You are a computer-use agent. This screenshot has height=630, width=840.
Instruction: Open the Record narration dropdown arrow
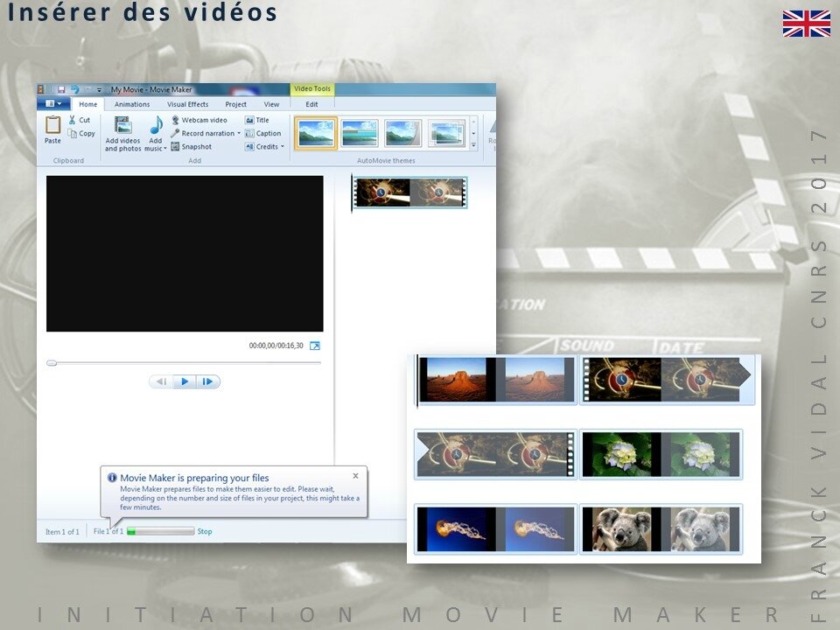239,133
